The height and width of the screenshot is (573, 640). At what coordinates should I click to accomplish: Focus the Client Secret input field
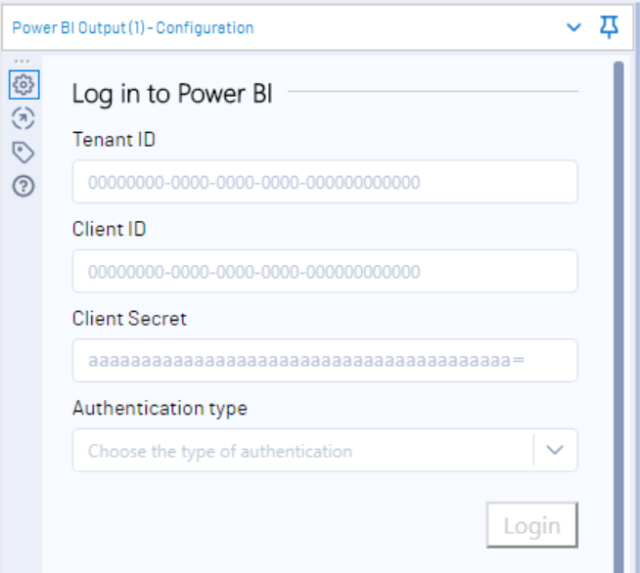325,360
